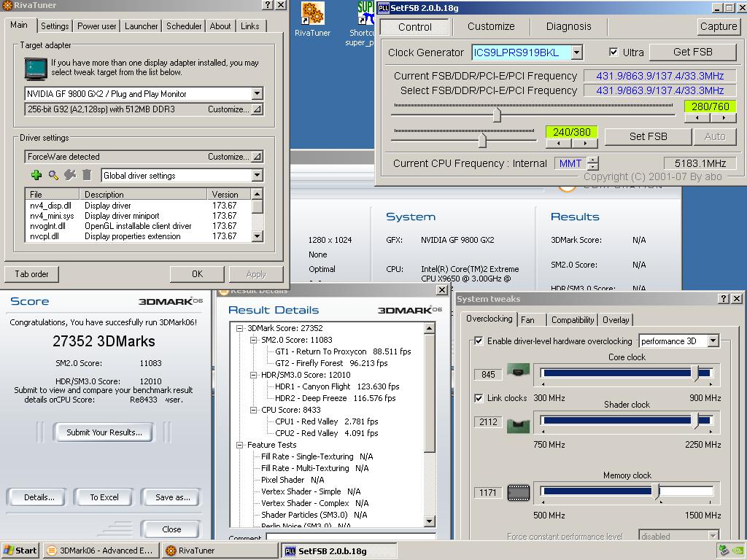The image size is (747, 560).
Task: Click the trash delete icon in Driver settings
Action: [87, 175]
